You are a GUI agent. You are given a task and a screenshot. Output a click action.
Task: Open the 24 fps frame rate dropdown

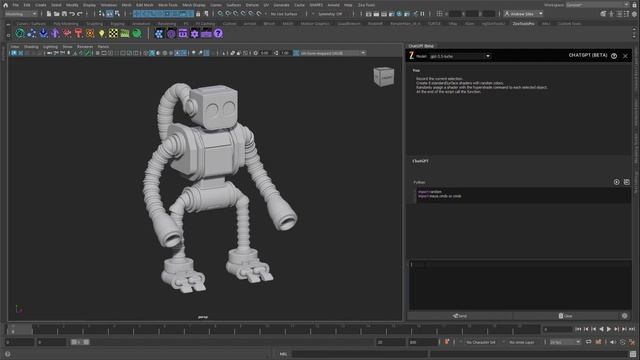565,342
